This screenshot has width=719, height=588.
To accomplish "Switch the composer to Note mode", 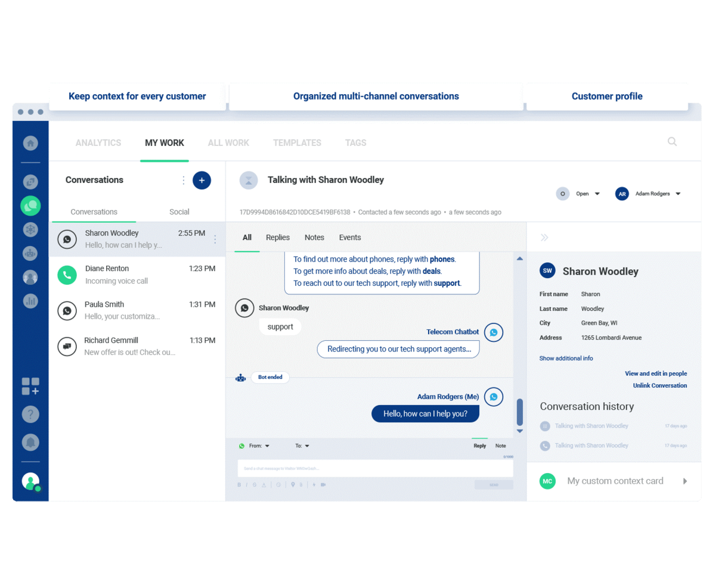I will [500, 446].
